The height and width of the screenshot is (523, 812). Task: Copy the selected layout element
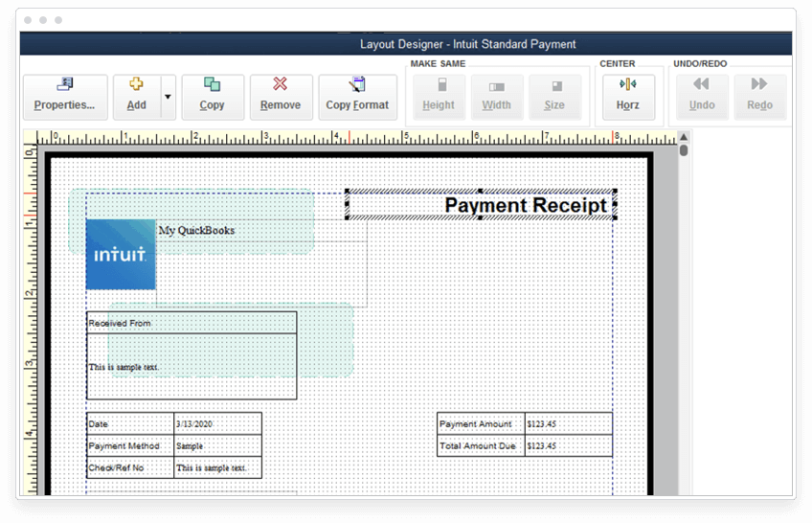(213, 97)
